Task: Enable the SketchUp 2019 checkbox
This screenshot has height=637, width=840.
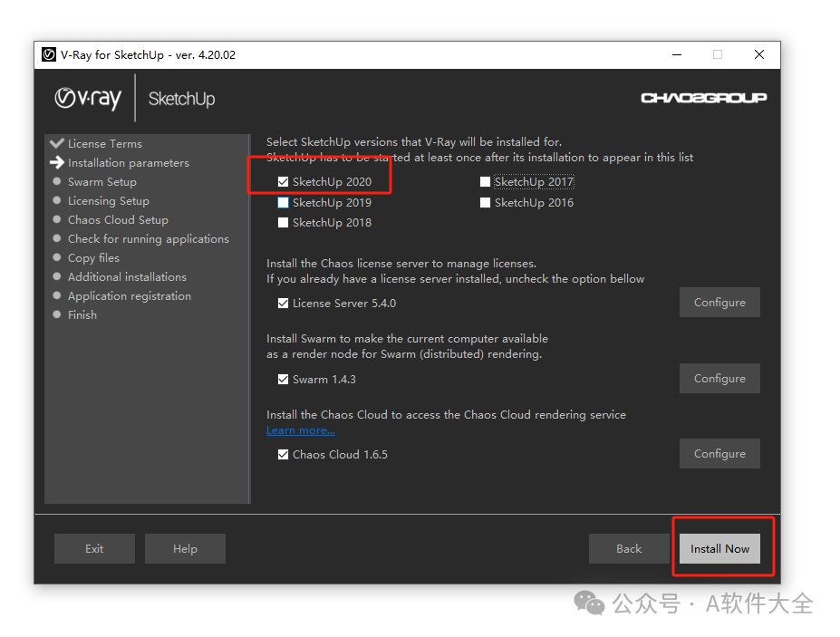Action: click(283, 202)
